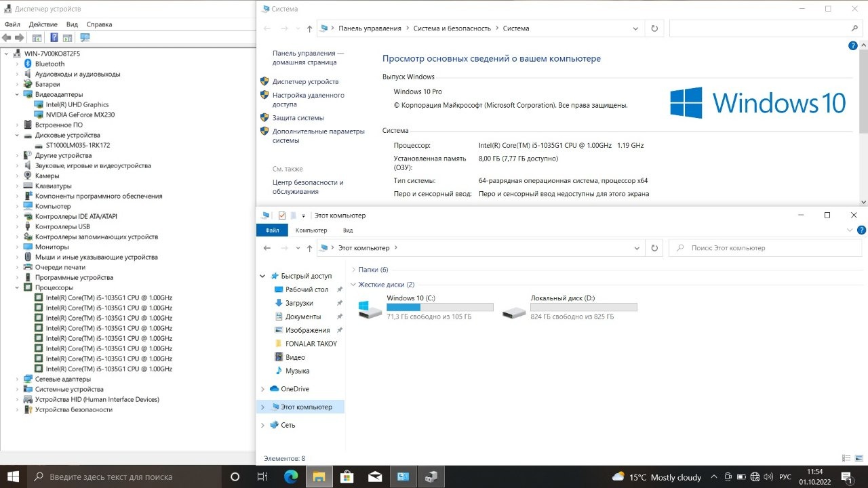Expand the OneDrive node in the navigation pane
The width and height of the screenshot is (868, 488).
[263, 389]
